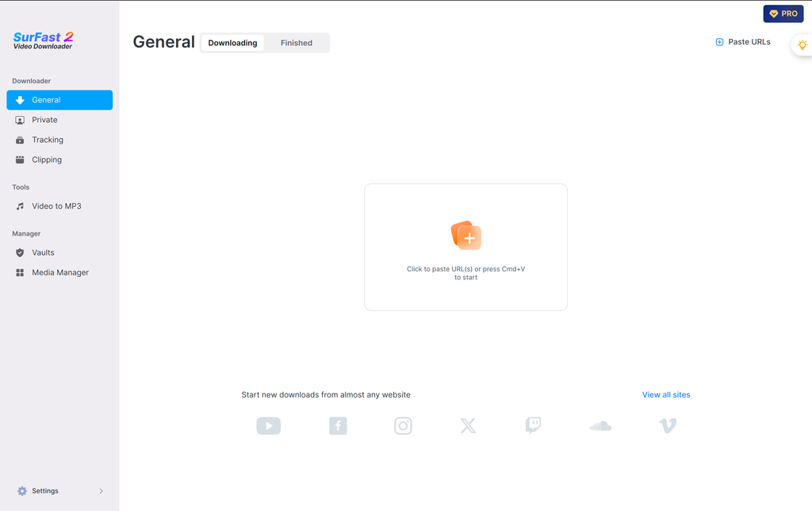Switch to the Downloading tab

point(232,43)
